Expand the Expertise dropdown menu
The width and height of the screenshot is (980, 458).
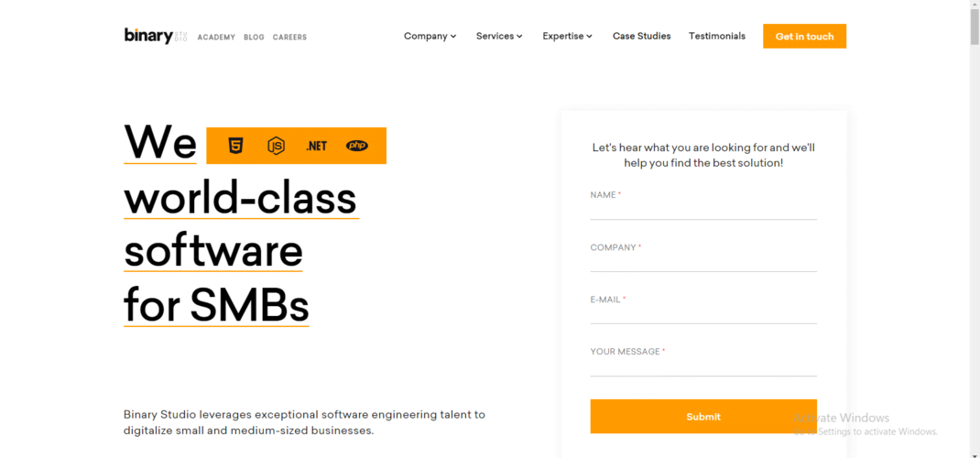[x=567, y=37]
